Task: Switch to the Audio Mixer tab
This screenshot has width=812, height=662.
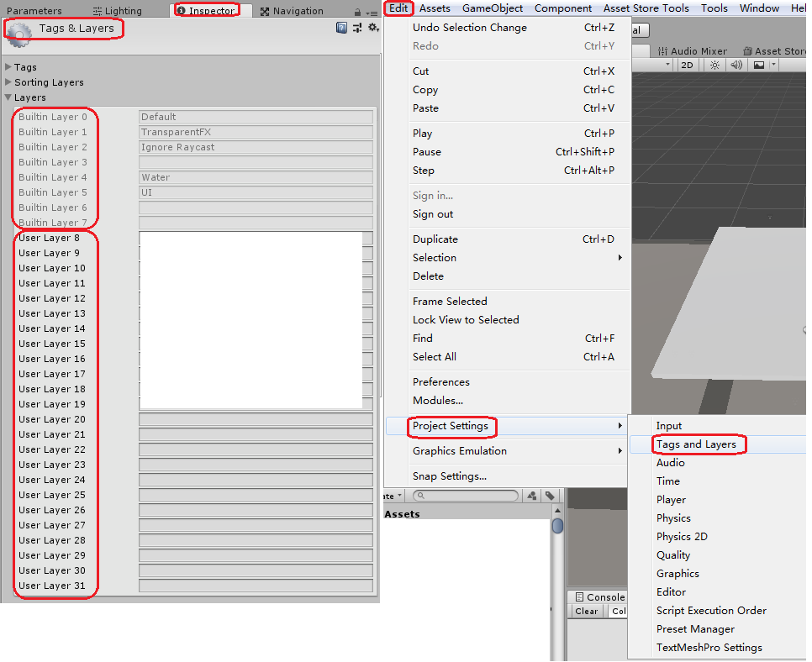Action: (693, 50)
